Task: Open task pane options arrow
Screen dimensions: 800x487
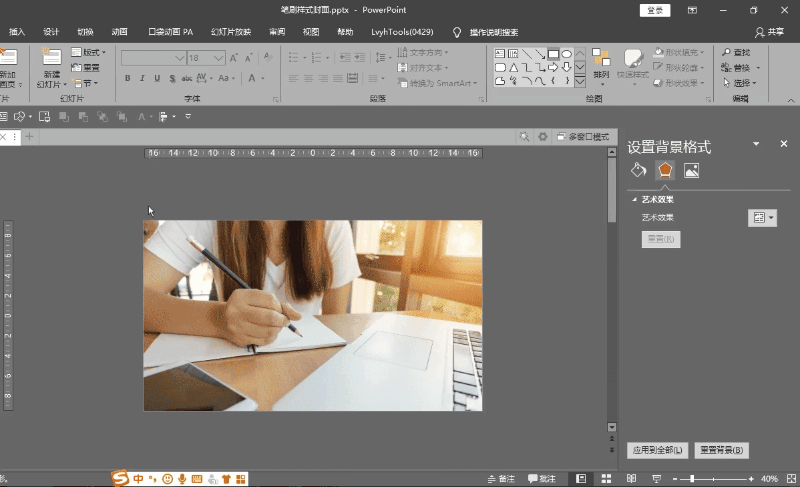Action: pos(756,144)
